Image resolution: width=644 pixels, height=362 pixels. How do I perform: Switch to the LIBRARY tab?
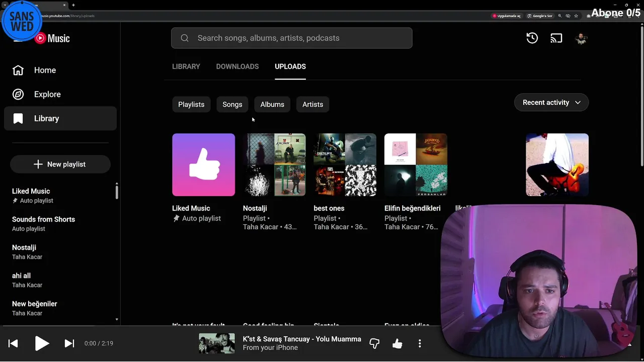click(186, 66)
